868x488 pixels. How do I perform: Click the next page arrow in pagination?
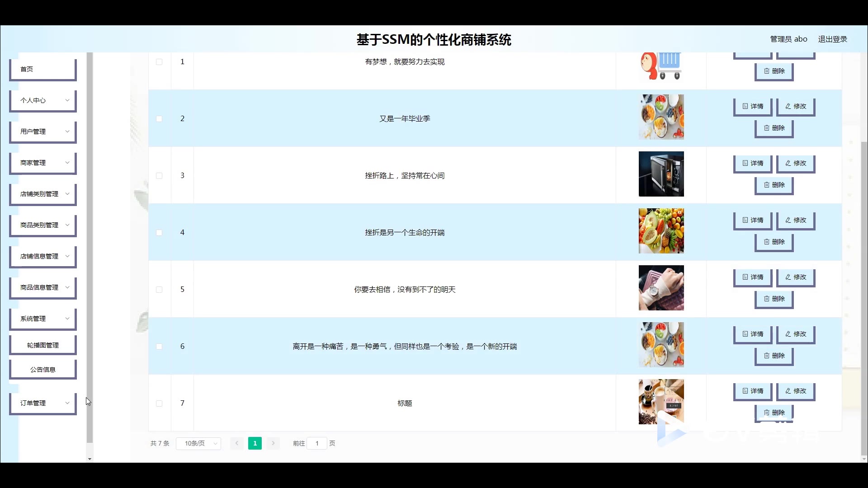click(273, 443)
